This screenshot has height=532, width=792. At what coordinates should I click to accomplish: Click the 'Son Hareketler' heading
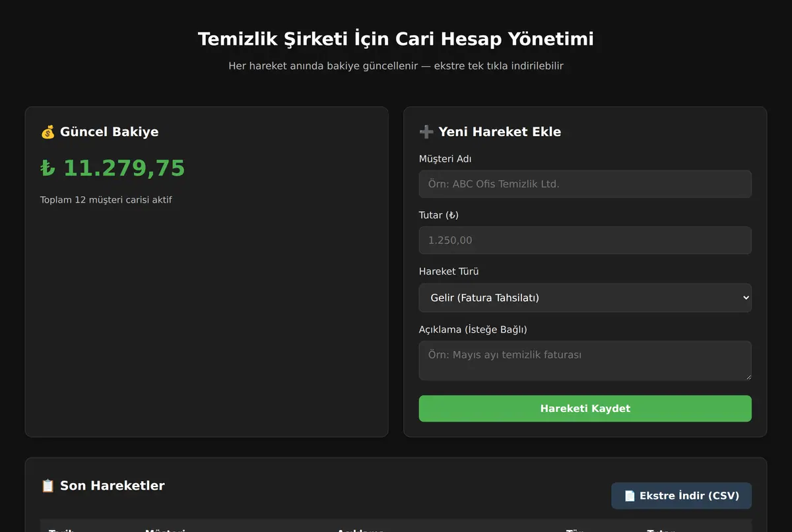coord(112,486)
